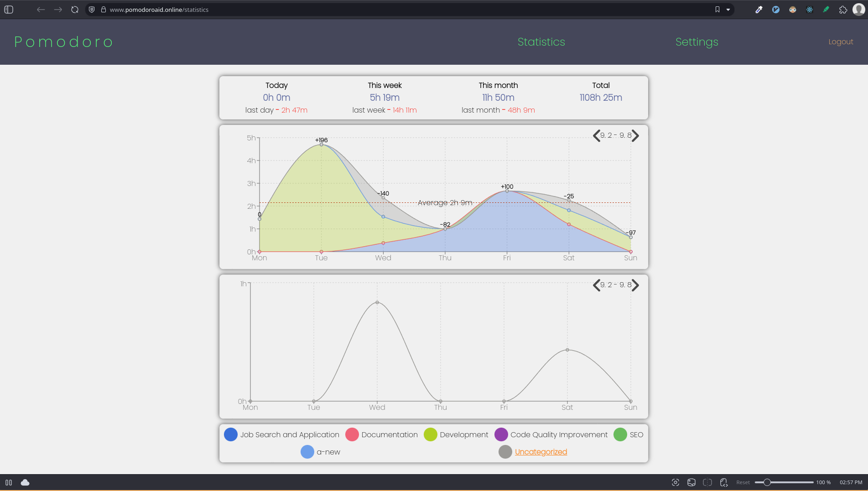Open the browser profile avatar
This screenshot has height=491, width=868.
tap(858, 10)
